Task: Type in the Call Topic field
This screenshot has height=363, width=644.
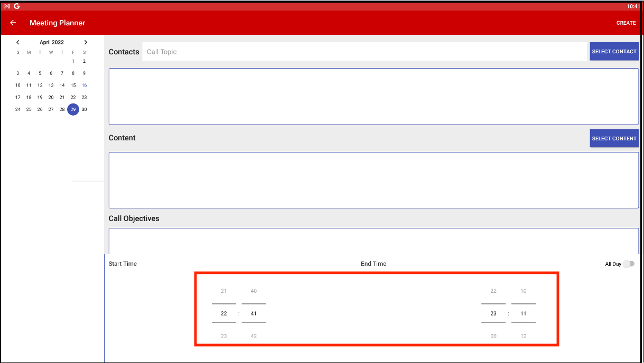Action: coord(365,52)
